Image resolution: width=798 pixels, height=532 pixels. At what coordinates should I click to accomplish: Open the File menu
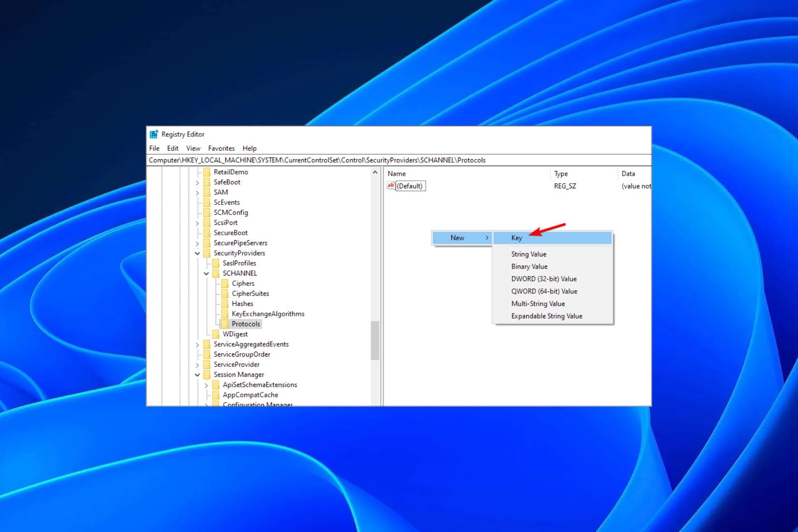point(154,148)
